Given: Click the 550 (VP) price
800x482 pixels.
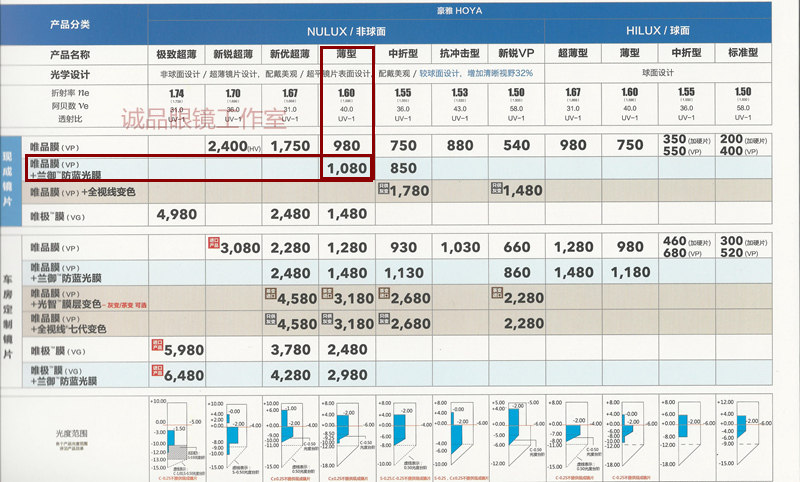Looking at the screenshot, I should (x=681, y=151).
